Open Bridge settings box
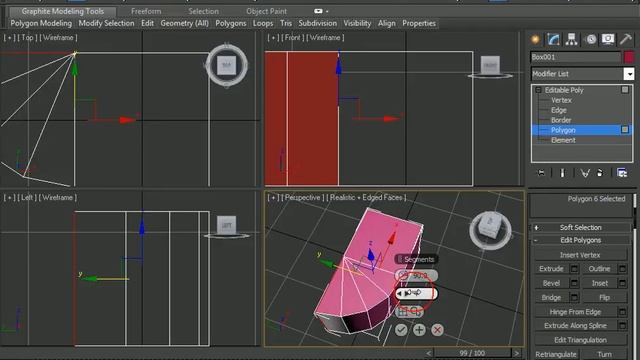Image resolution: width=640 pixels, height=360 pixels. point(574,298)
